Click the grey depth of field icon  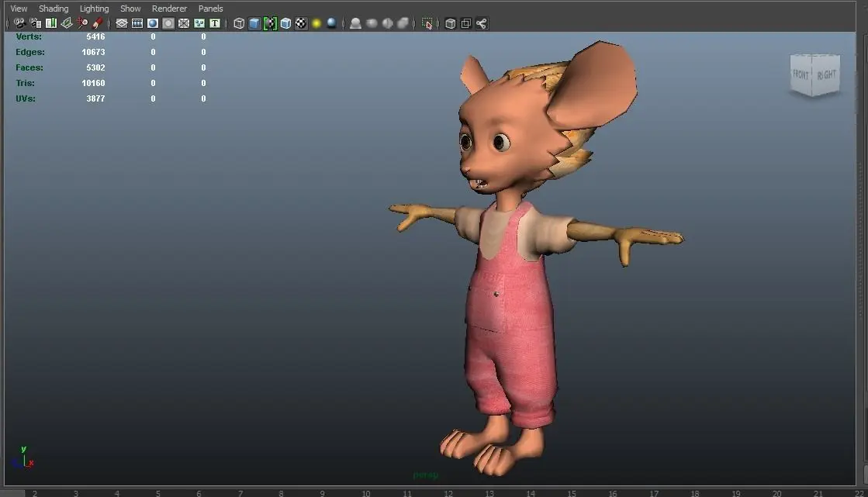tap(403, 23)
